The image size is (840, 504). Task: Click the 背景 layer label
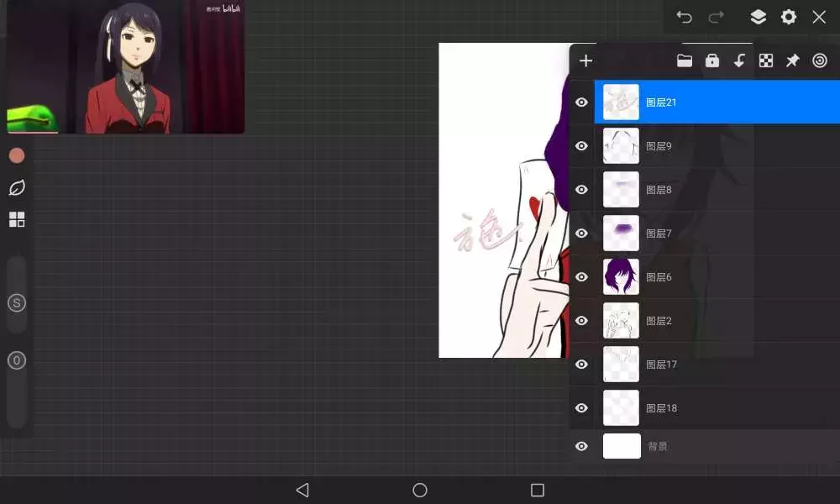click(x=658, y=446)
